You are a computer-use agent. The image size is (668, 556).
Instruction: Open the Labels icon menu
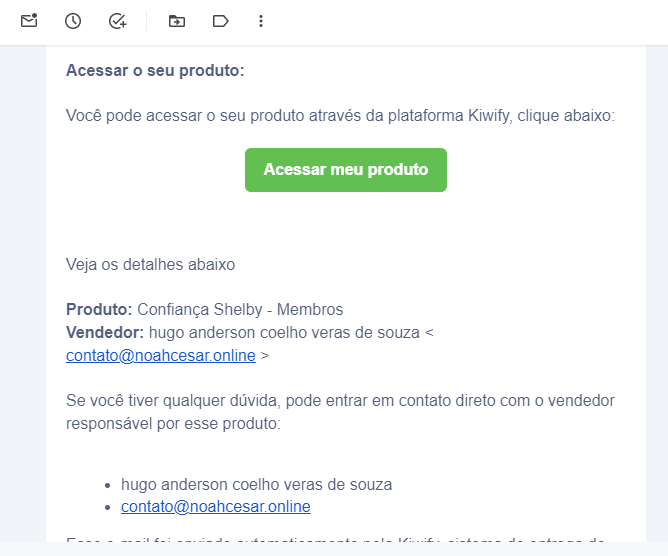coord(221,21)
